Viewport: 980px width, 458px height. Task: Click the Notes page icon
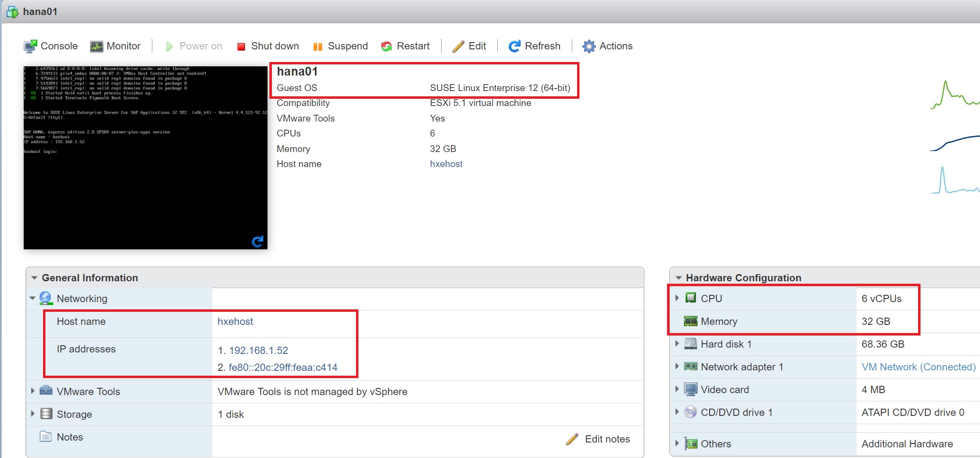coord(45,436)
